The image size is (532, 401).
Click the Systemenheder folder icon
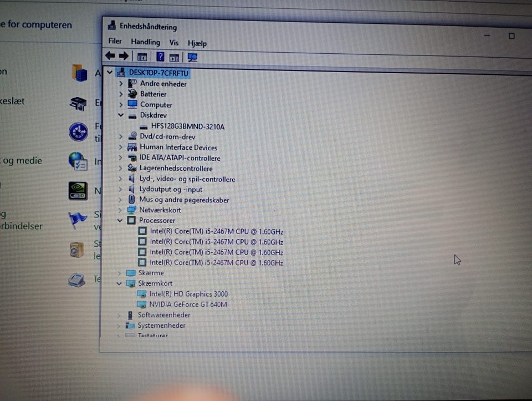[130, 325]
